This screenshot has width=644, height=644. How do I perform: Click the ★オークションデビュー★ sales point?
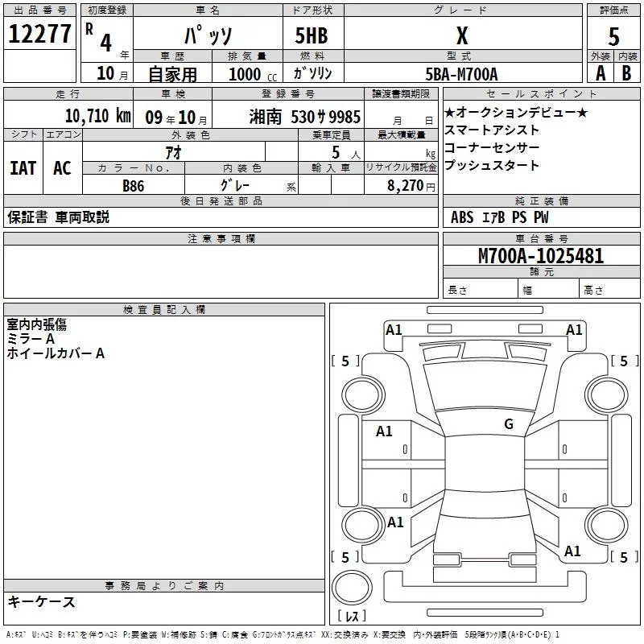click(516, 112)
